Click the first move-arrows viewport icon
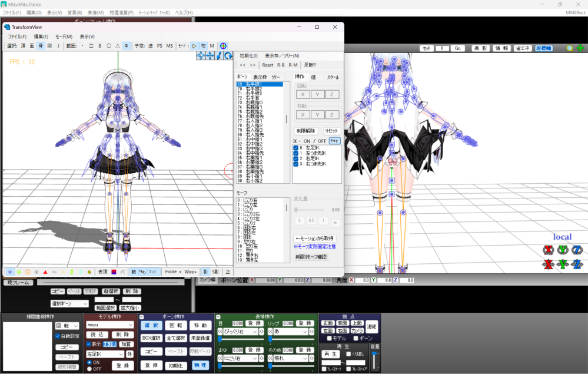This screenshot has height=374, width=588. (201, 56)
